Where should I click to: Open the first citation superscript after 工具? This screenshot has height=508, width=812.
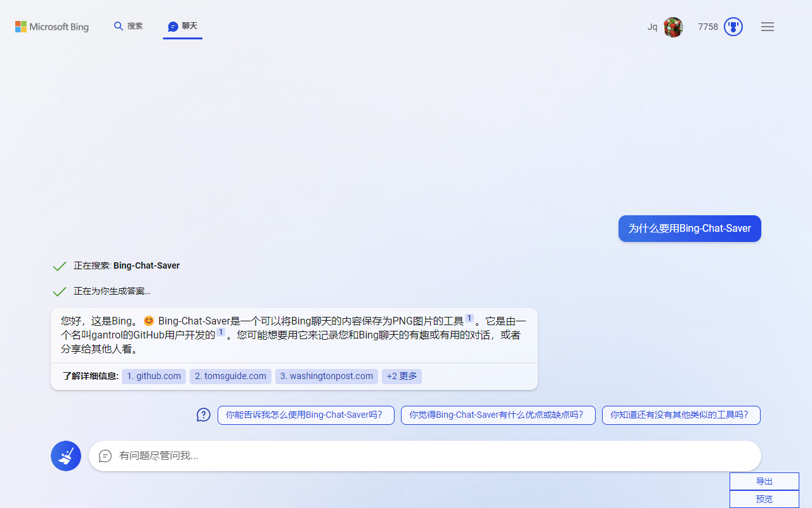[x=469, y=318]
